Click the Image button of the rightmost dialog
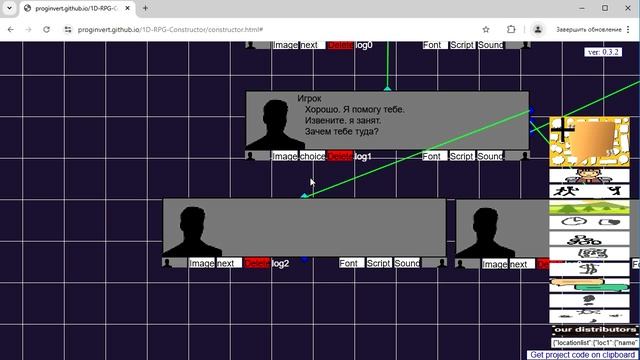640x360 pixels. pyautogui.click(x=495, y=264)
